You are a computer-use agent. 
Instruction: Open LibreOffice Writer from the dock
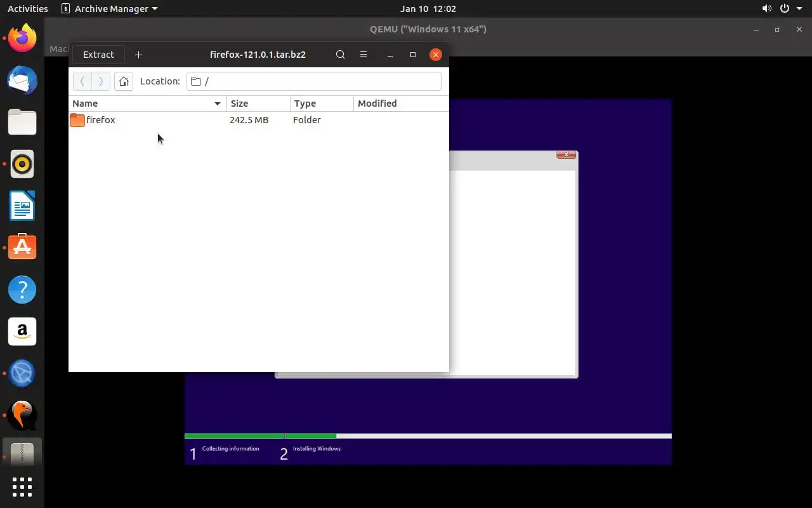22,206
